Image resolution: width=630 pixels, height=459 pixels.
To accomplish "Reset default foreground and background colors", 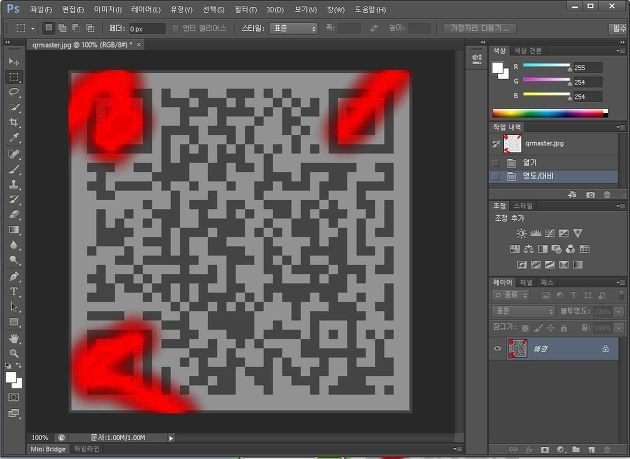I will coord(8,366).
